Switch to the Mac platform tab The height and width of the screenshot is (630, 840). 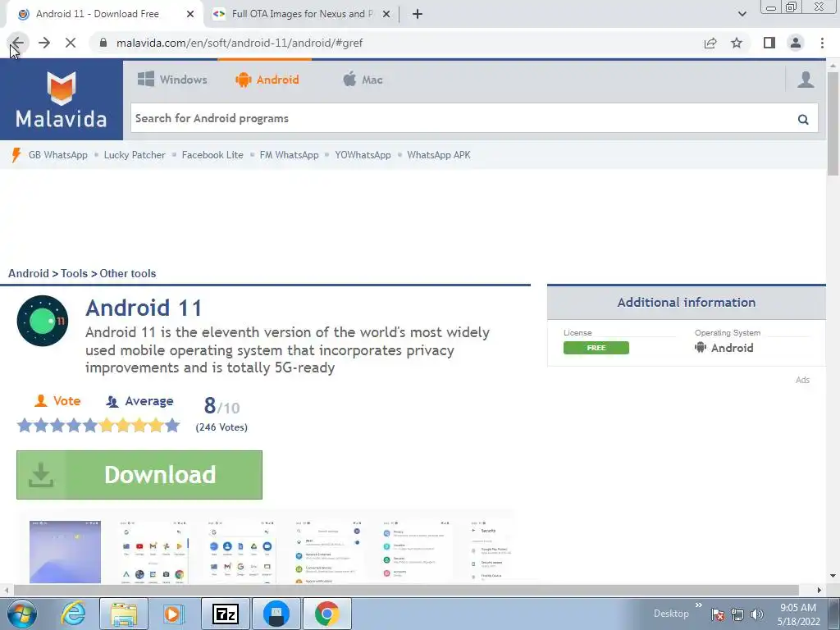point(363,80)
